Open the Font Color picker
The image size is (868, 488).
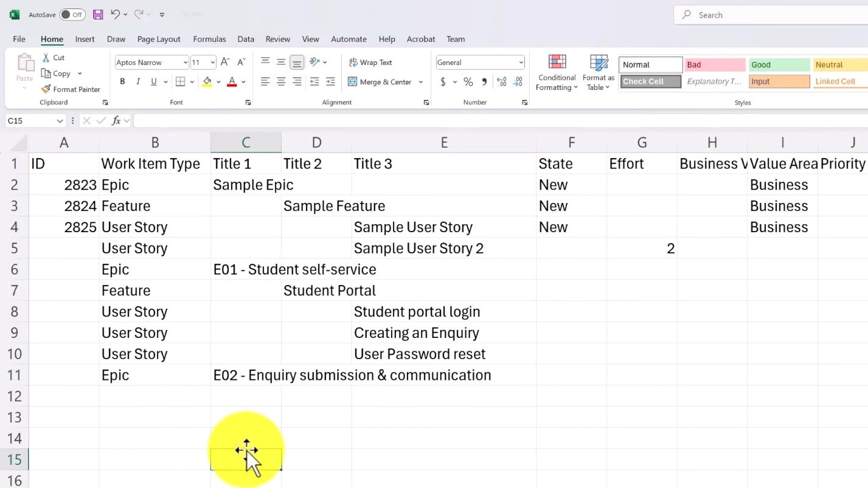(231, 81)
